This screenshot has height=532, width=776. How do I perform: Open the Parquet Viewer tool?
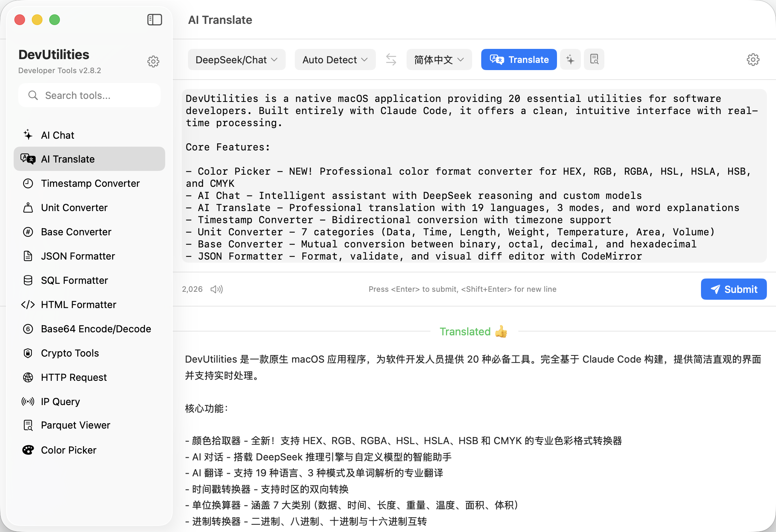75,425
